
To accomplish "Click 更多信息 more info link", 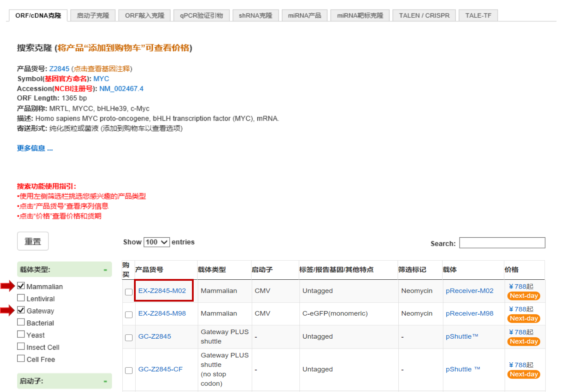I will coord(35,148).
